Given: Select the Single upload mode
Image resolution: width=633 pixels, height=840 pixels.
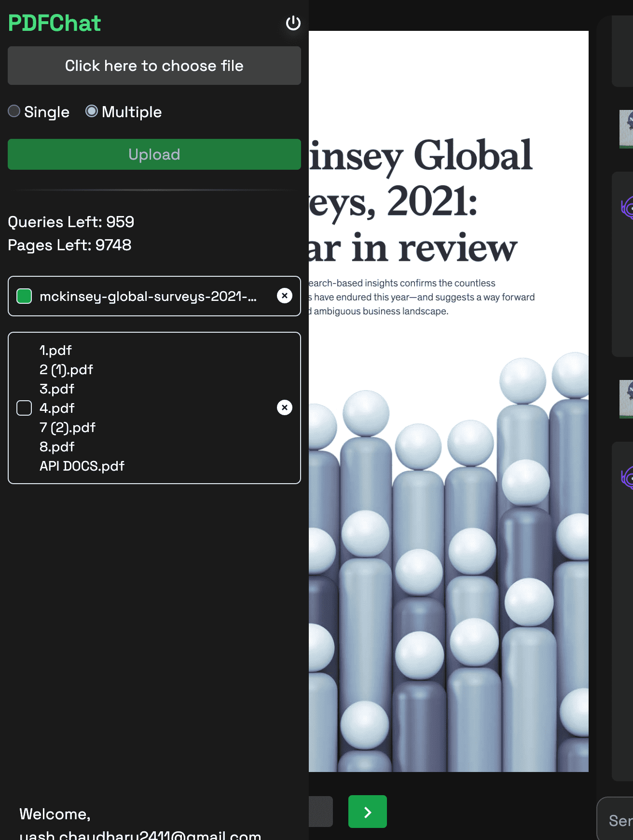Looking at the screenshot, I should [x=14, y=111].
